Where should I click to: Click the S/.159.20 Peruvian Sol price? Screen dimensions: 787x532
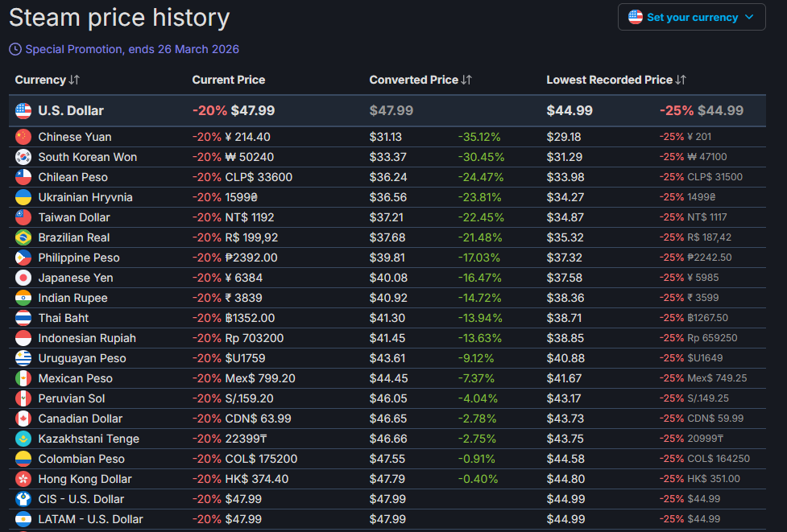250,398
